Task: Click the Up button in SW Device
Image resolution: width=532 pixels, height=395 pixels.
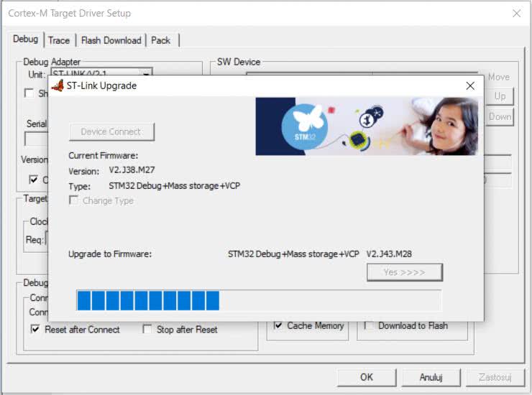Action: [500, 96]
